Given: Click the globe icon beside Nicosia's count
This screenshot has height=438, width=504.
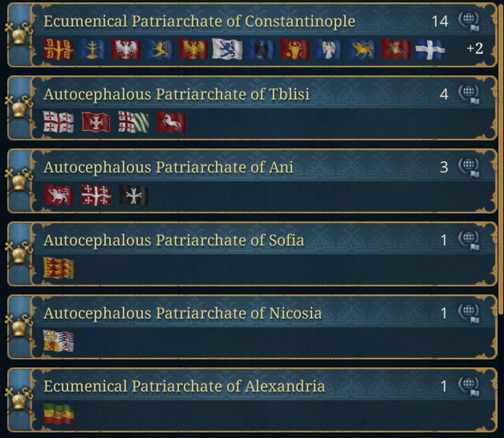Looking at the screenshot, I should pyautogui.click(x=468, y=313).
